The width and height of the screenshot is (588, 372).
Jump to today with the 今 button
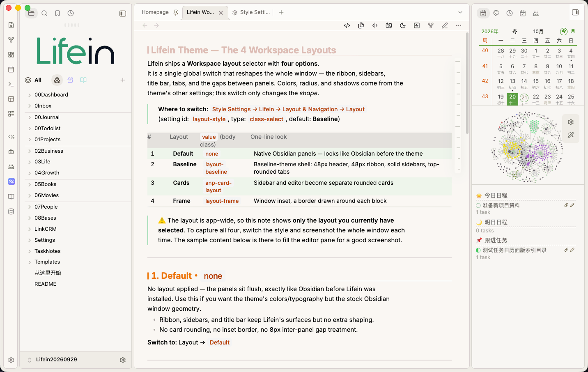[564, 31]
